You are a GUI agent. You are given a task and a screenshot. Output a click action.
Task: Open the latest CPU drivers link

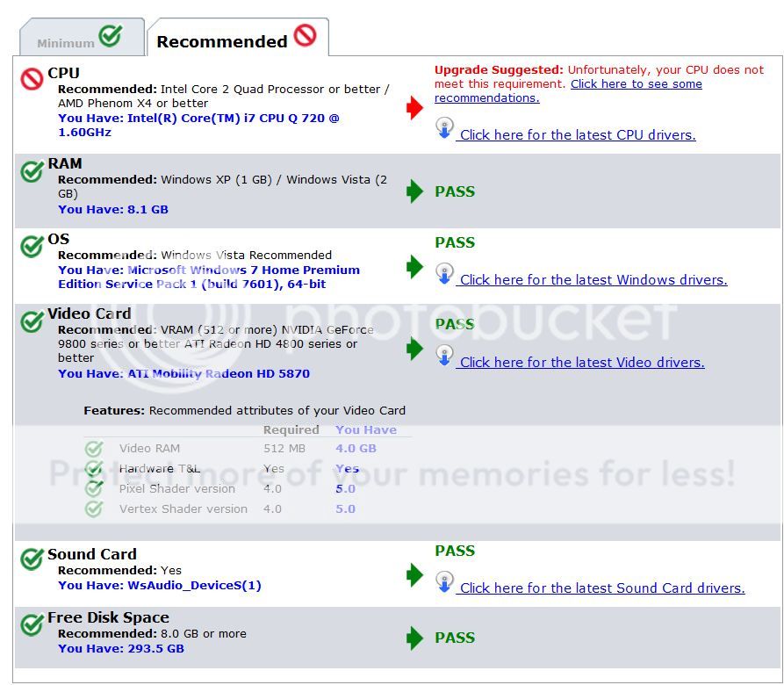click(x=578, y=135)
